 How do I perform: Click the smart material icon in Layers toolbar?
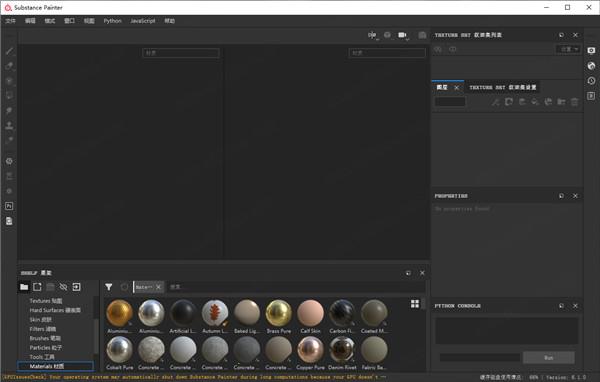[x=548, y=102]
